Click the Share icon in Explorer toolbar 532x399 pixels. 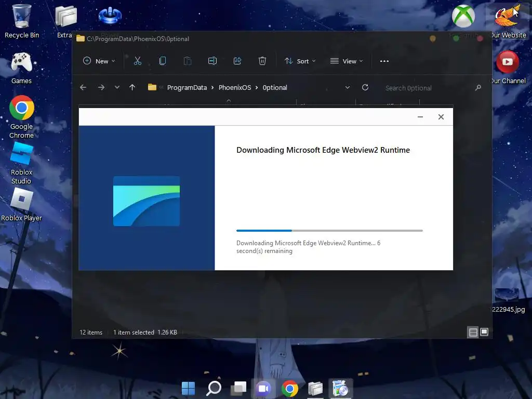point(237,61)
